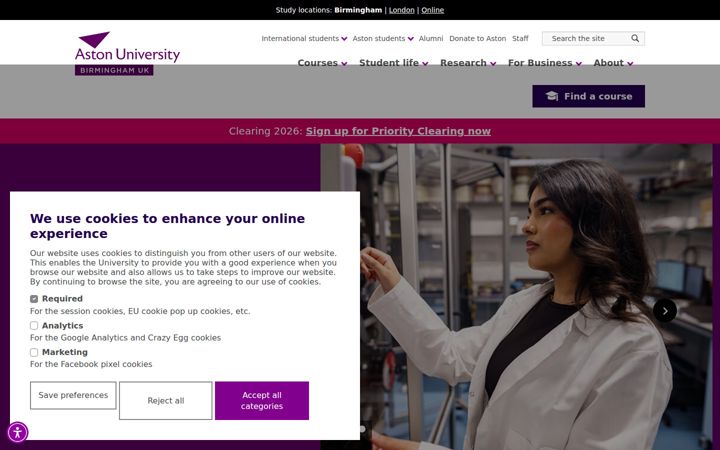Click the cookie banner heading text
Viewport: 720px width, 450px height.
[x=167, y=226]
